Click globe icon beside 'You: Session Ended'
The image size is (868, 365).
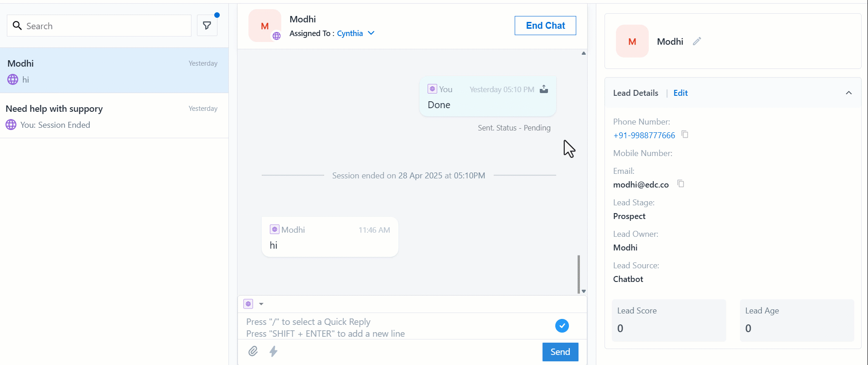[x=11, y=125]
